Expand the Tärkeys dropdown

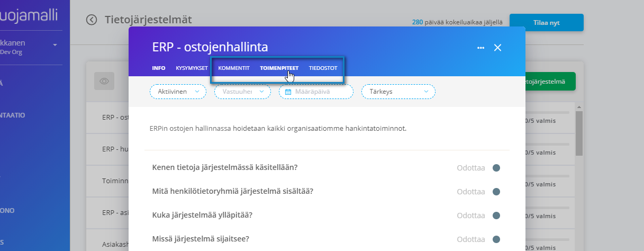(x=398, y=92)
